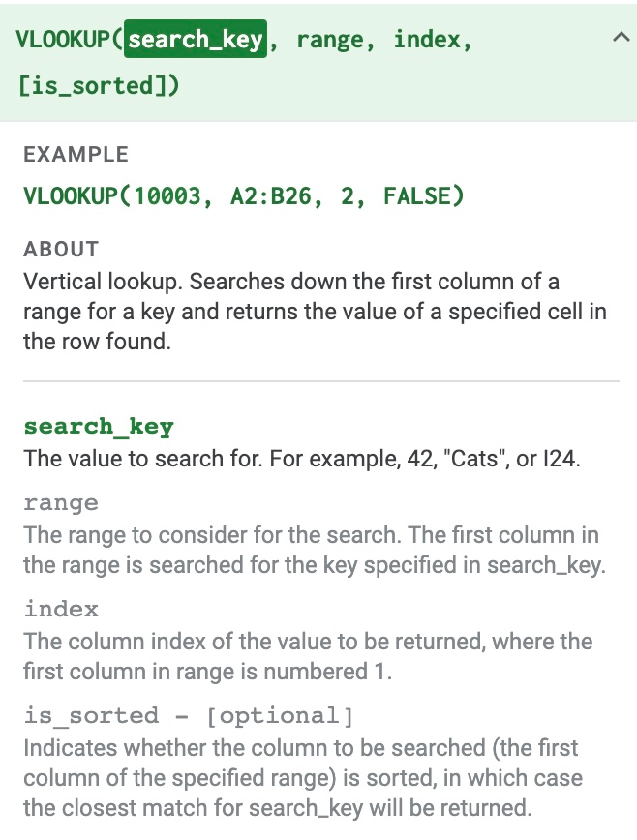This screenshot has height=840, width=637.
Task: Click the ABOUT section label
Action: [x=61, y=249]
